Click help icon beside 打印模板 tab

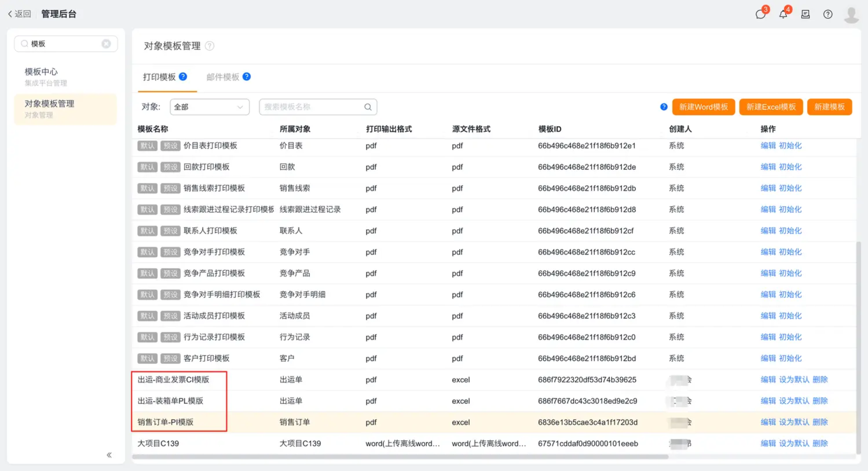click(x=183, y=77)
